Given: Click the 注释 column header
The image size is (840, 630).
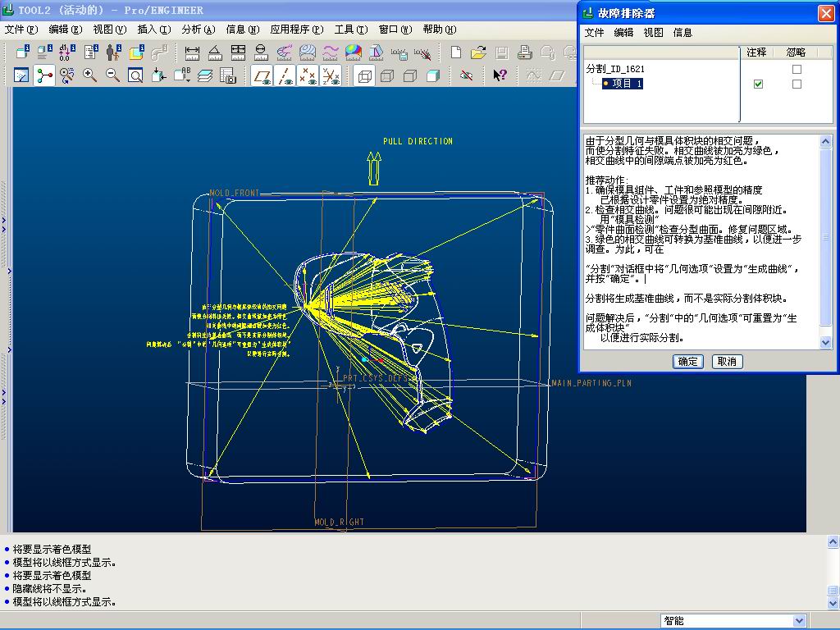Looking at the screenshot, I should pyautogui.click(x=756, y=52).
